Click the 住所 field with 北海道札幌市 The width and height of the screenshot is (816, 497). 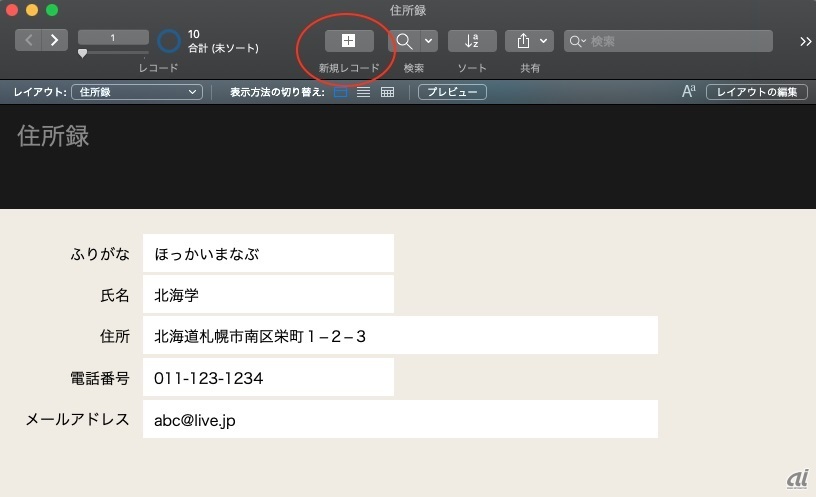(400, 336)
